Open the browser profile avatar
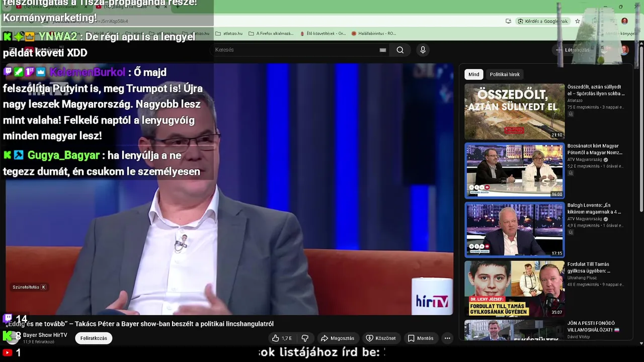 pyautogui.click(x=624, y=21)
